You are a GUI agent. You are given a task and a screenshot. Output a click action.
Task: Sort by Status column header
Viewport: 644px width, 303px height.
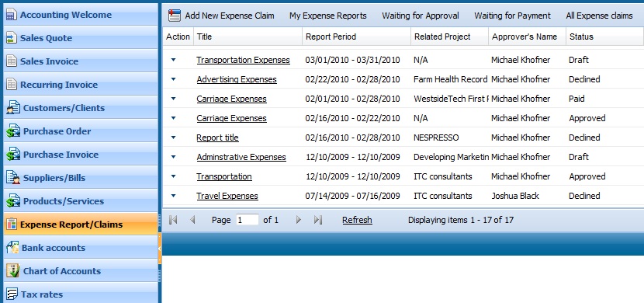pos(605,37)
